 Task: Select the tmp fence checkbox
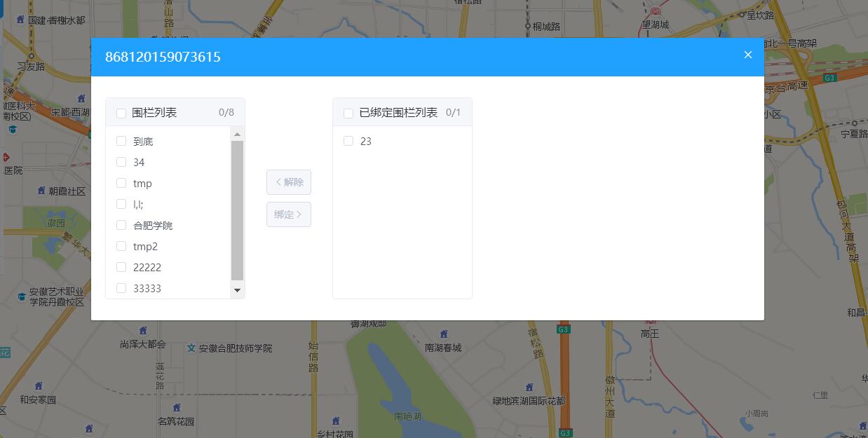coord(121,183)
